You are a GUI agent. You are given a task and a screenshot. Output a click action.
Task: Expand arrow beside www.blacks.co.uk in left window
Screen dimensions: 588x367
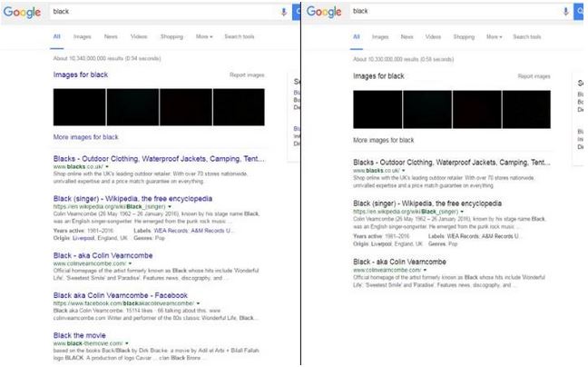click(107, 166)
